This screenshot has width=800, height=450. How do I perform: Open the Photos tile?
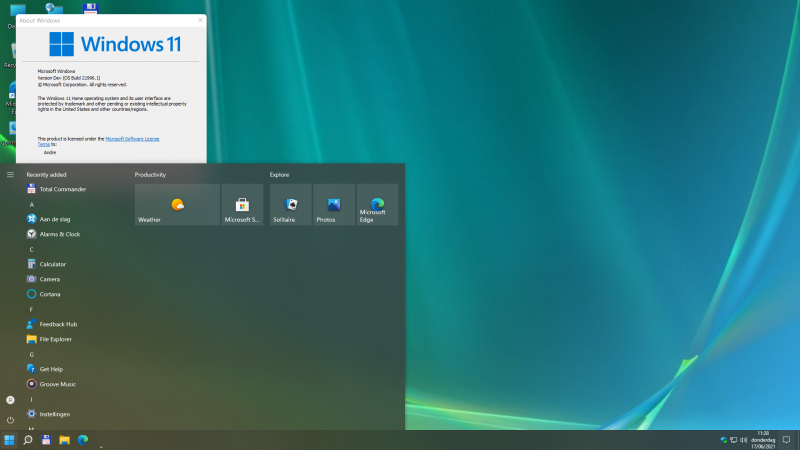click(x=333, y=205)
